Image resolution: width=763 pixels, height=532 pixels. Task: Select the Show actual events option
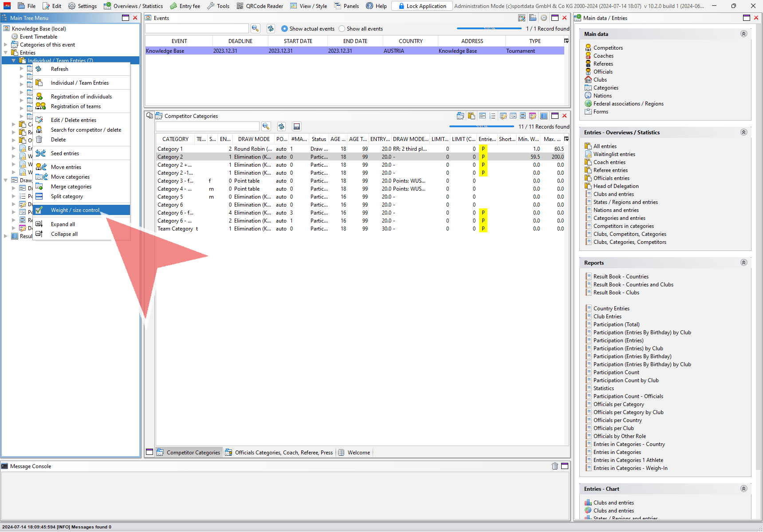click(x=284, y=29)
